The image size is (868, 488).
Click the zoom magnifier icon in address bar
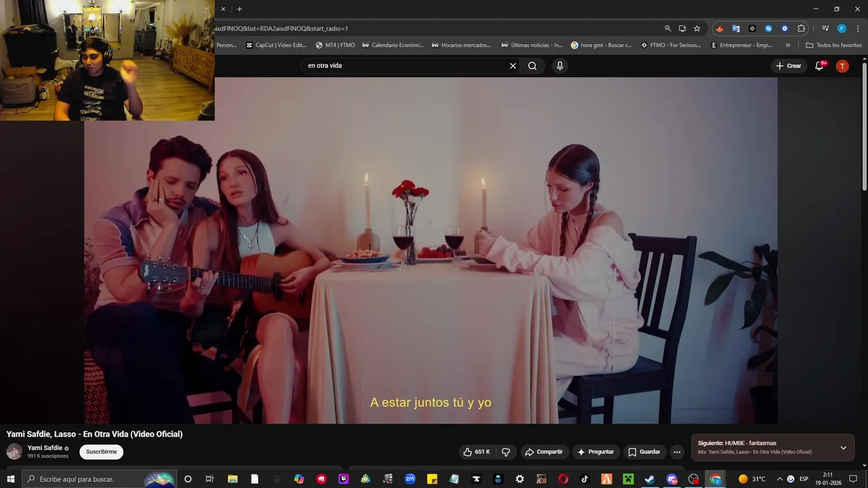pyautogui.click(x=668, y=28)
